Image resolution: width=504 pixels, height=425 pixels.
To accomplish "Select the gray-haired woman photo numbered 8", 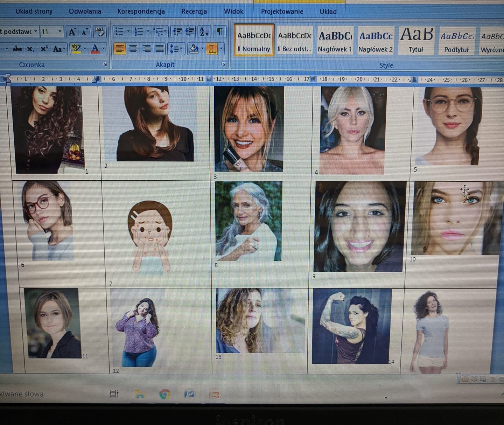I will coord(248,221).
